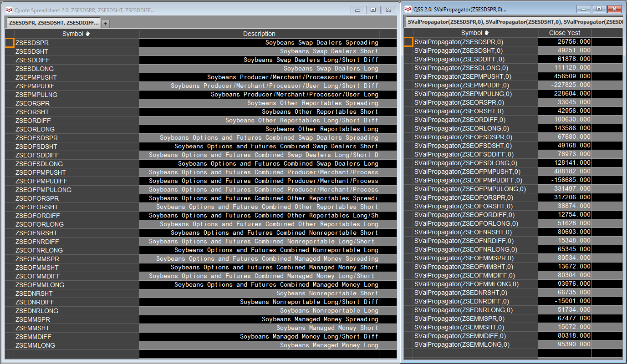Click Symbol column header in Quote Spreadsheet
This screenshot has height=364, width=627.
coord(76,34)
